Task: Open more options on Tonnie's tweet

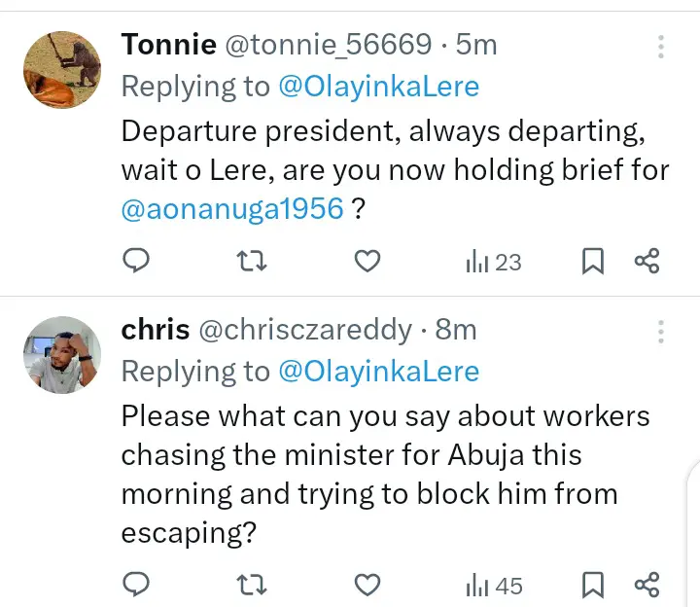Action: pos(661,47)
